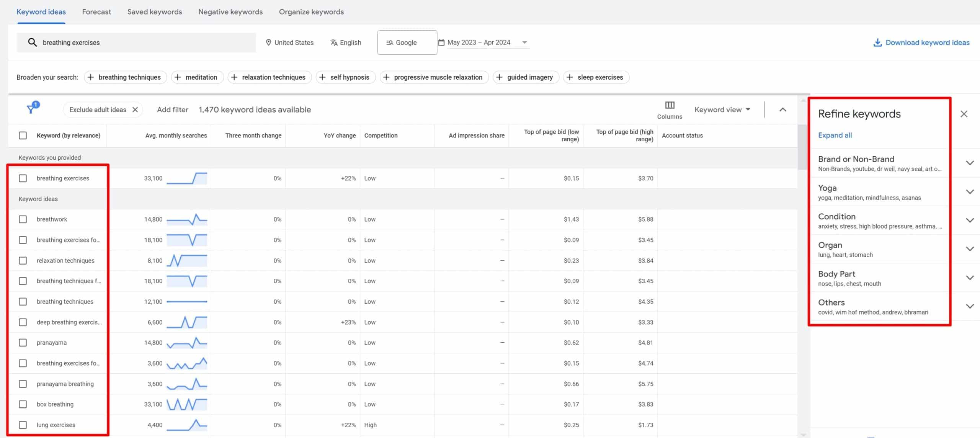Check the 'box breathing' keyword checkbox
Image resolution: width=980 pixels, height=438 pixels.
[23, 404]
